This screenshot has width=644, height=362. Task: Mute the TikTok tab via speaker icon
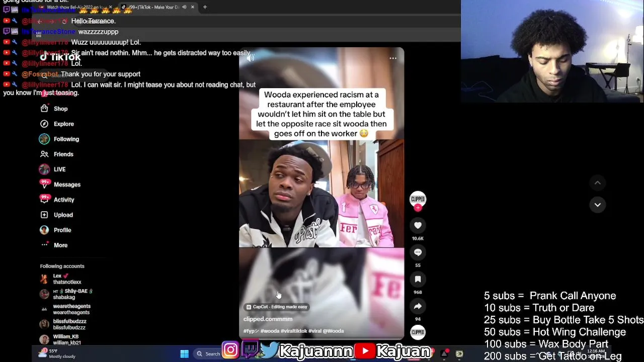184,7
